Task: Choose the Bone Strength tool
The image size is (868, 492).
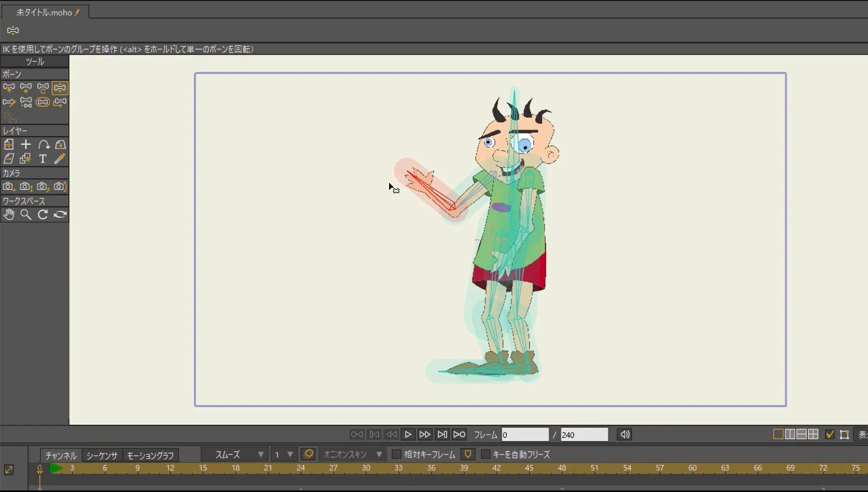Action: (x=43, y=102)
